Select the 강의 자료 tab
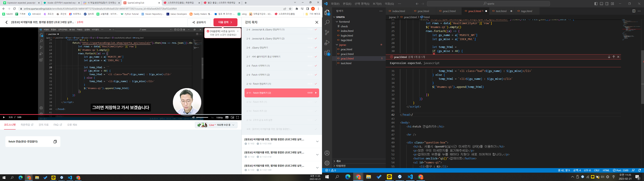Image resolution: width=644 pixels, height=181 pixels. point(43,125)
